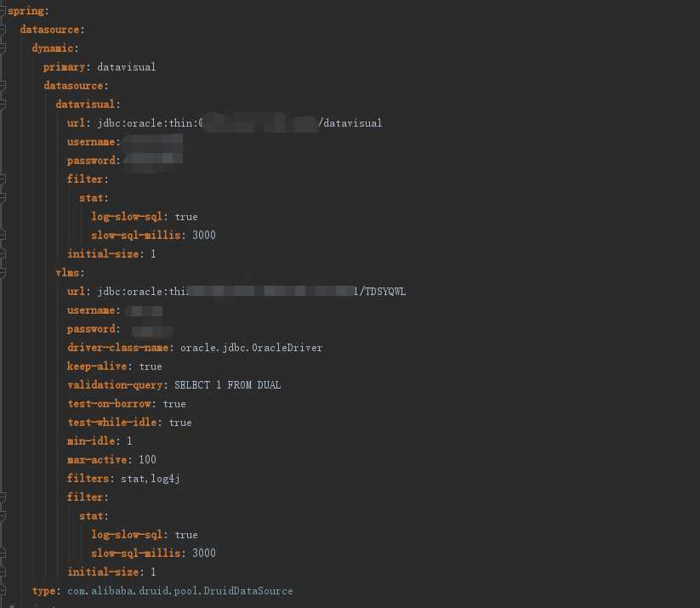Click the primary datavisual value
The width and height of the screenshot is (700, 608).
[x=126, y=67]
